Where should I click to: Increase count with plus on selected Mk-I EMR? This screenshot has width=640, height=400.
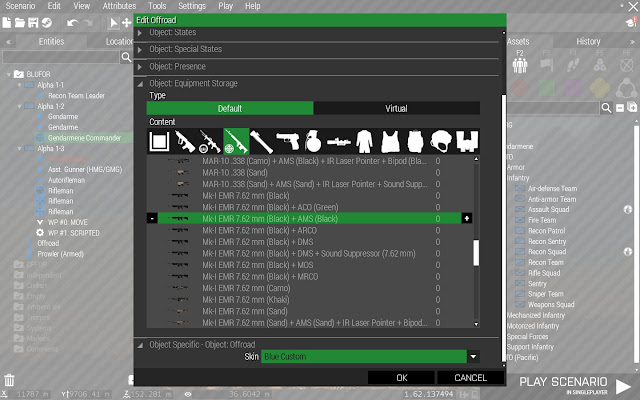467,219
